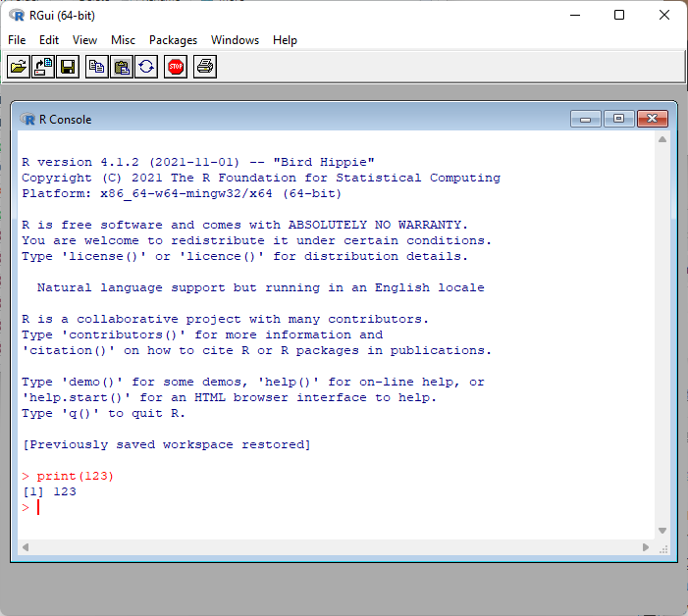Click the R Console title bar text

(x=66, y=120)
